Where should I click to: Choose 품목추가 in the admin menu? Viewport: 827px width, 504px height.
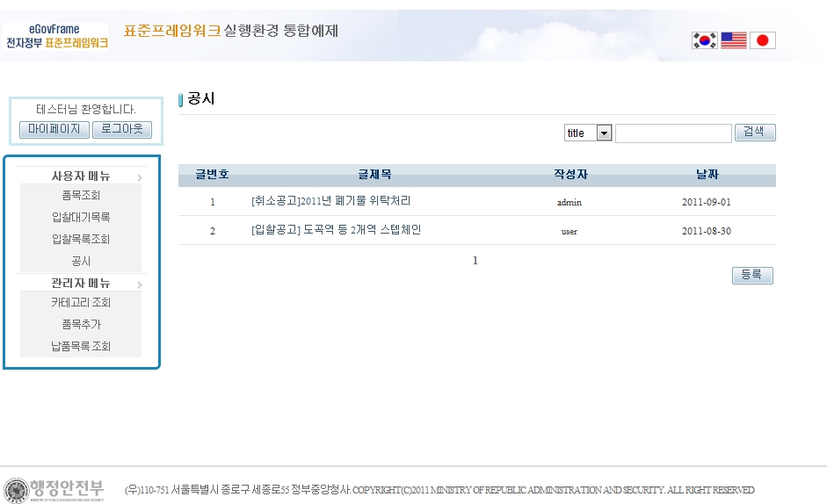(x=81, y=324)
